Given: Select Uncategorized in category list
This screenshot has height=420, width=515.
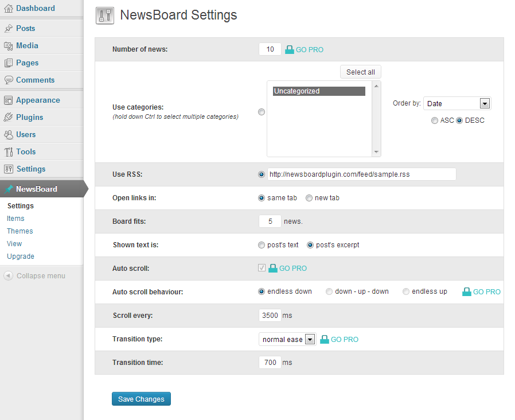Looking at the screenshot, I should [x=319, y=91].
